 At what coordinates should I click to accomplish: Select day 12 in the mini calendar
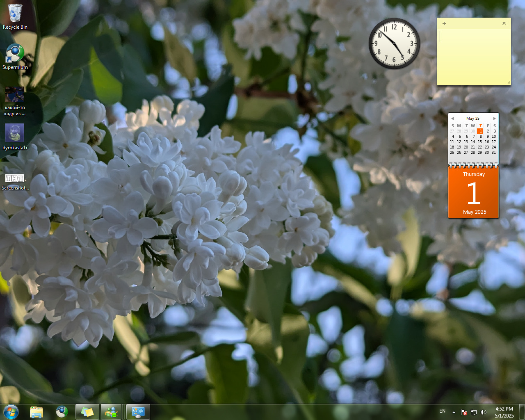tap(459, 142)
